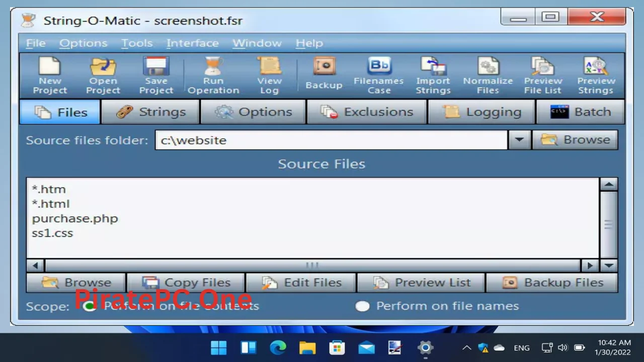Click Browse button below file list

tap(76, 283)
